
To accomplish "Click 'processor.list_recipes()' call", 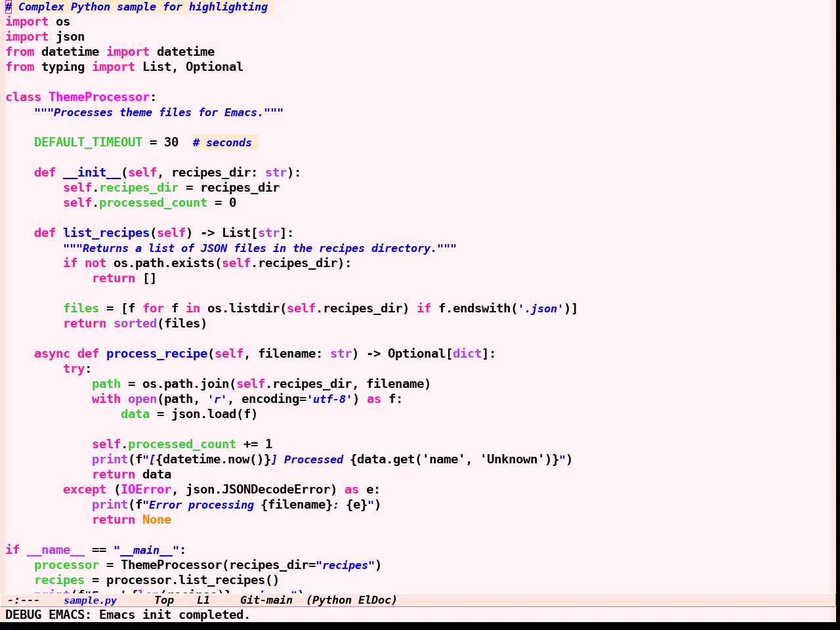I will click(193, 580).
